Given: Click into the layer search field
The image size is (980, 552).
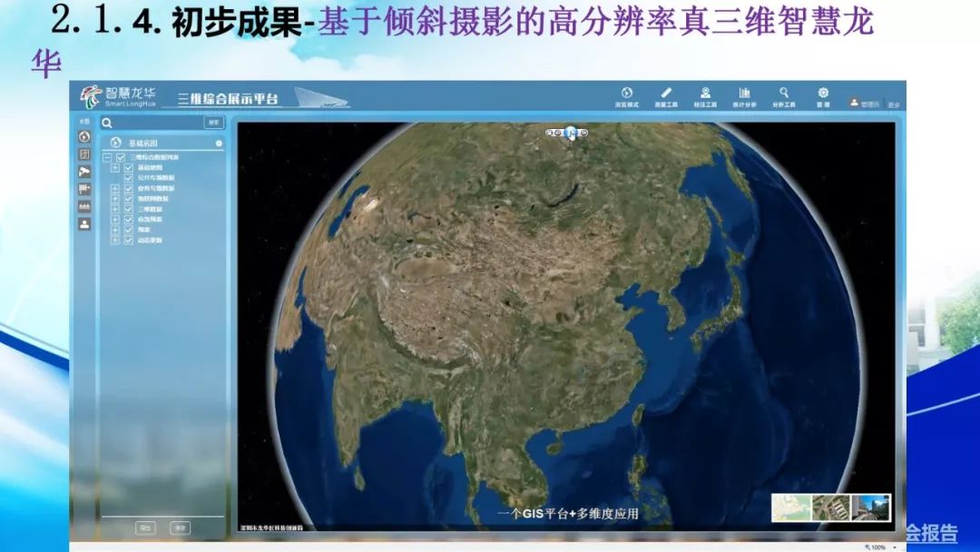Looking at the screenshot, I should [x=158, y=123].
